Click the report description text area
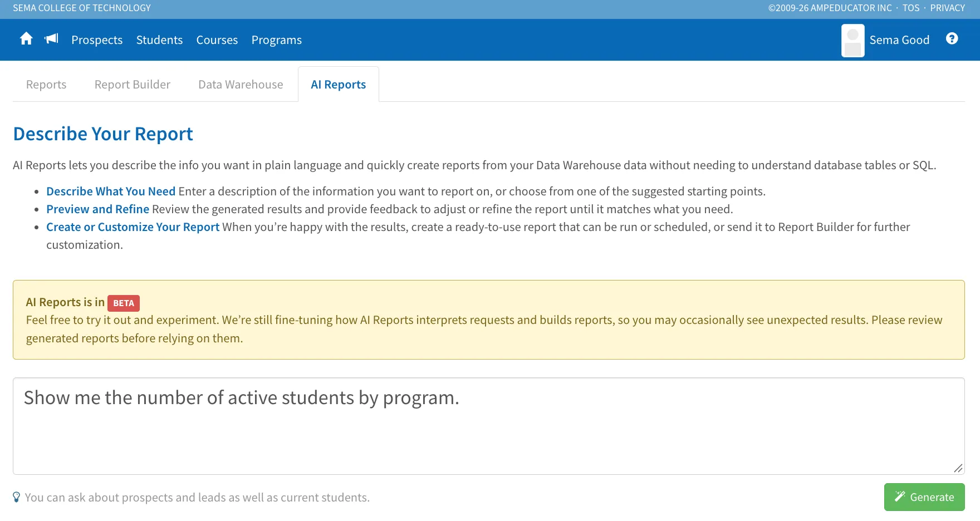Image resolution: width=980 pixels, height=521 pixels. pos(489,426)
